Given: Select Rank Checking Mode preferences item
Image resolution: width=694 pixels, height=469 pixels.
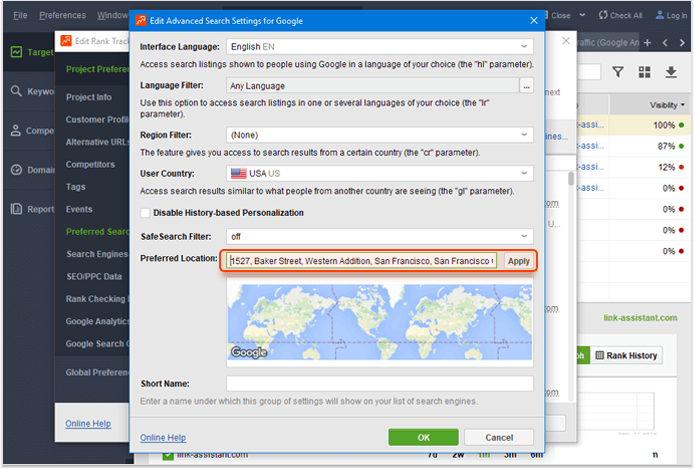Looking at the screenshot, I should (x=97, y=299).
